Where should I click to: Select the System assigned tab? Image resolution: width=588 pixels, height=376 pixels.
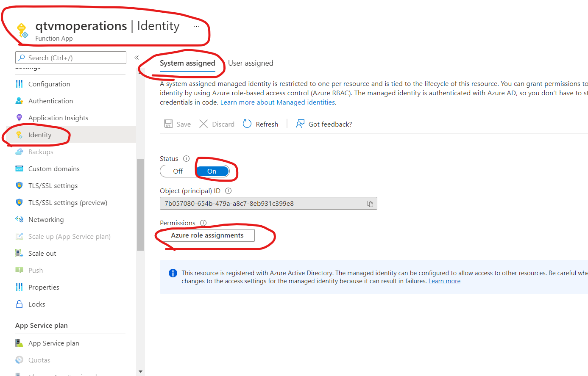187,63
